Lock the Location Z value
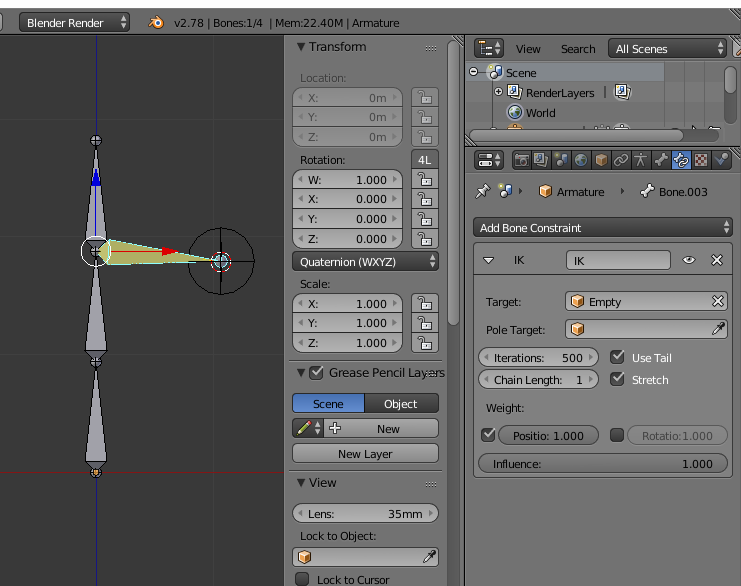 click(x=425, y=137)
